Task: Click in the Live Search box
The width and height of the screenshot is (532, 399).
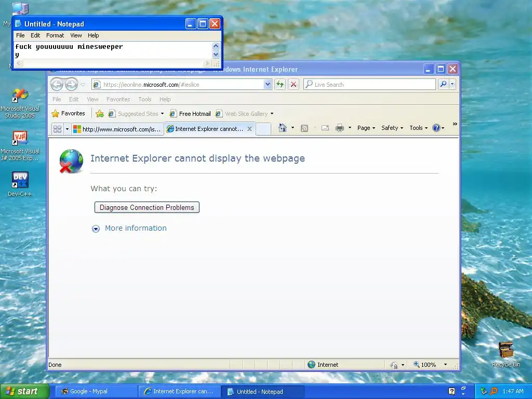Action: point(369,85)
